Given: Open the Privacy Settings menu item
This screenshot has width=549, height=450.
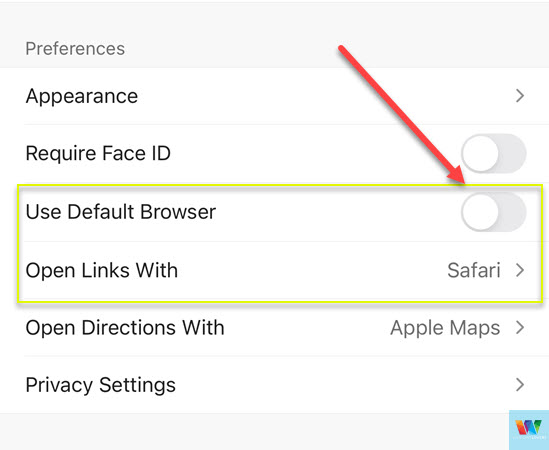Looking at the screenshot, I should (x=274, y=385).
